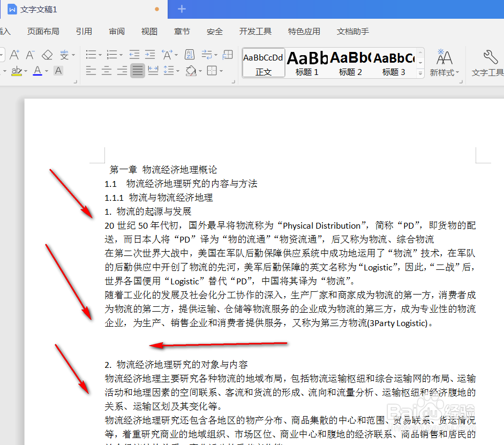Open the 页面布局 tab
The image size is (504, 445).
[43, 32]
